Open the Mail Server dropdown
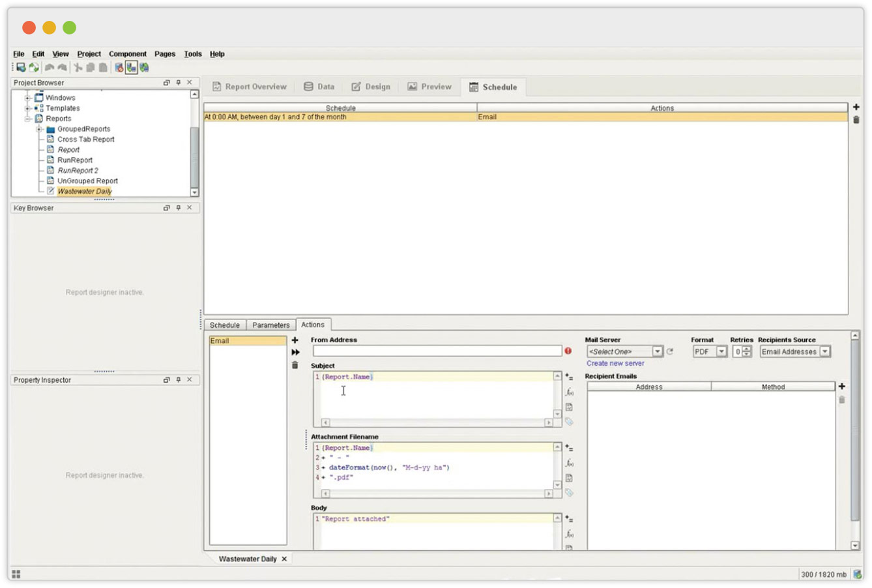 (x=658, y=351)
